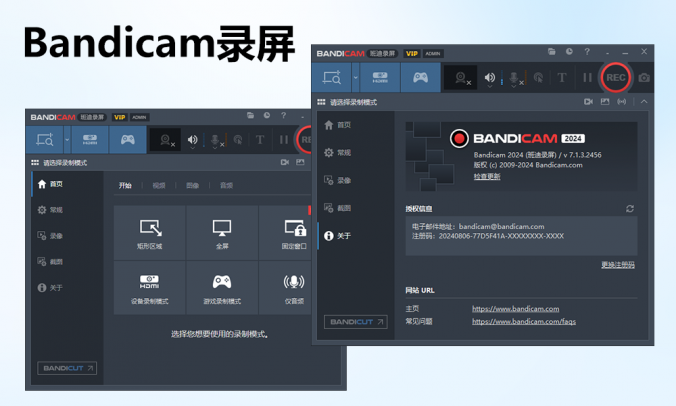Choose 固定窗口 recording mode tile
This screenshot has width=676, height=406.
285,233
